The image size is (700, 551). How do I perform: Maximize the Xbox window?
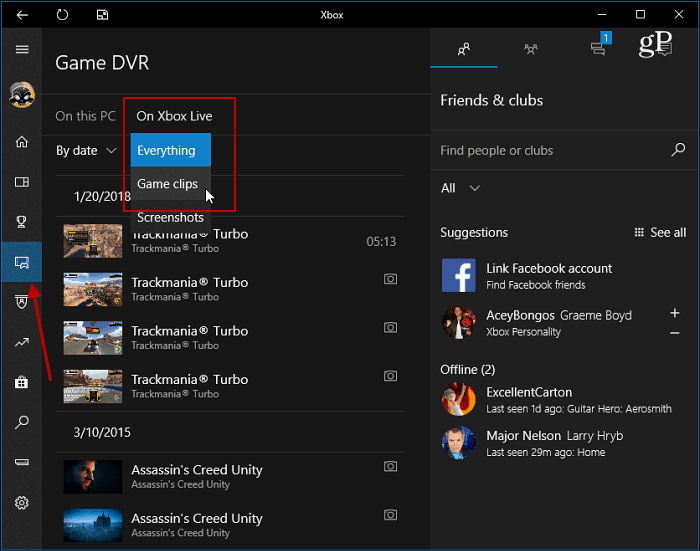point(640,15)
